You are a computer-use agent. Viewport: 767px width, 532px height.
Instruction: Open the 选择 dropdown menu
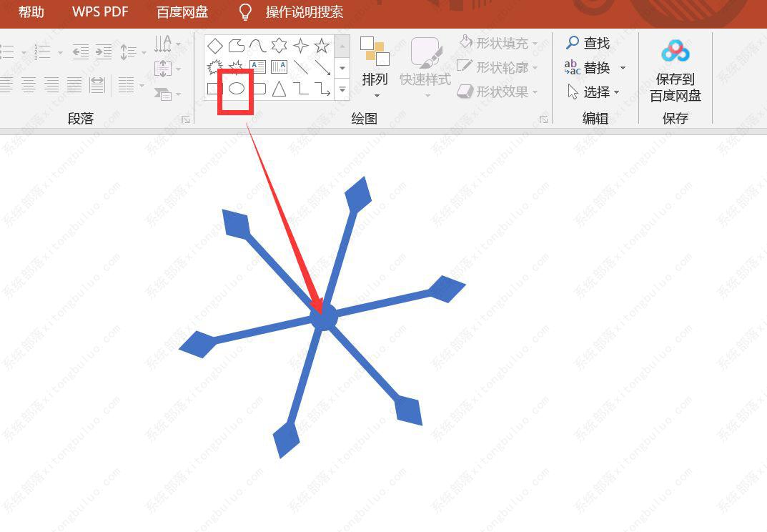coord(594,92)
